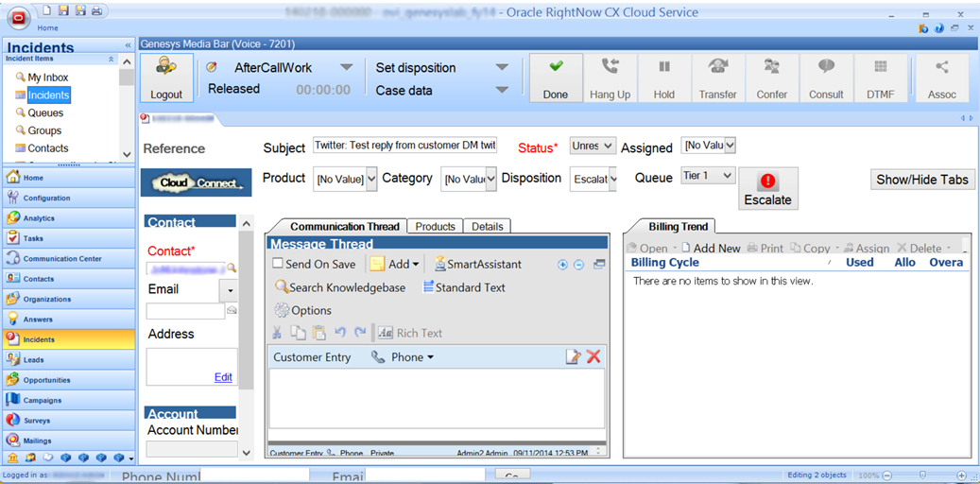Open the Queue Tier 1 dropdown
Image resolution: width=980 pixels, height=484 pixels.
726,176
